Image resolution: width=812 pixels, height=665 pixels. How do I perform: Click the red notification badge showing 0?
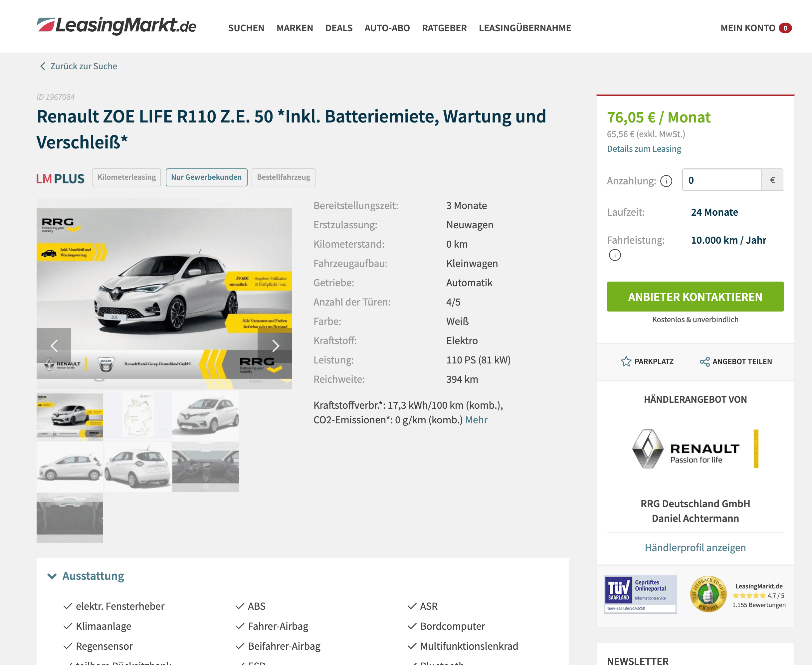pyautogui.click(x=785, y=28)
